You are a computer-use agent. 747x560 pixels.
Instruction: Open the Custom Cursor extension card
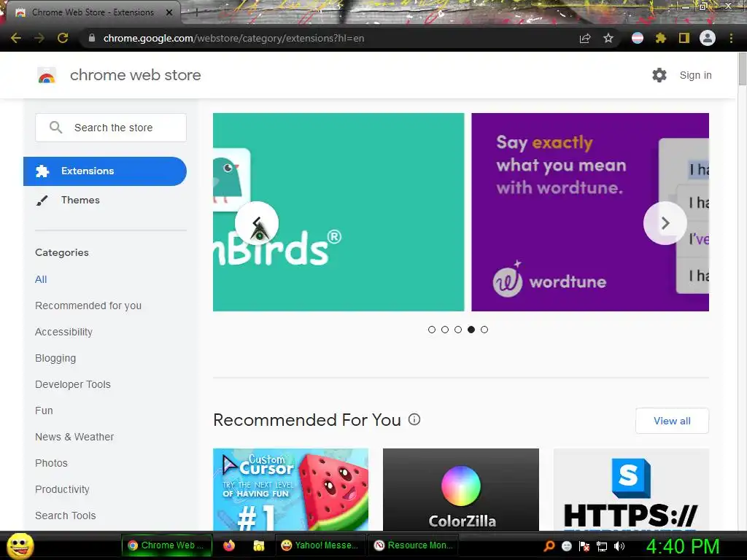[290, 489]
